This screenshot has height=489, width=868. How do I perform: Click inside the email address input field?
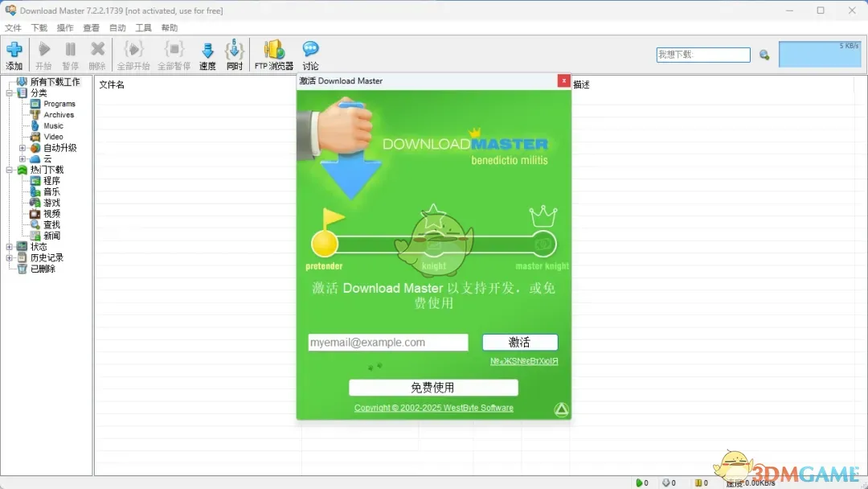387,342
